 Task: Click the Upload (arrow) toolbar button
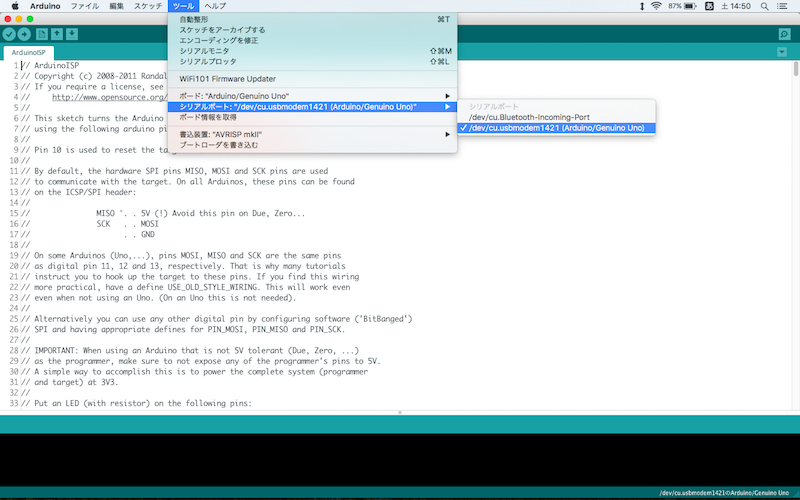pyautogui.click(x=24, y=34)
